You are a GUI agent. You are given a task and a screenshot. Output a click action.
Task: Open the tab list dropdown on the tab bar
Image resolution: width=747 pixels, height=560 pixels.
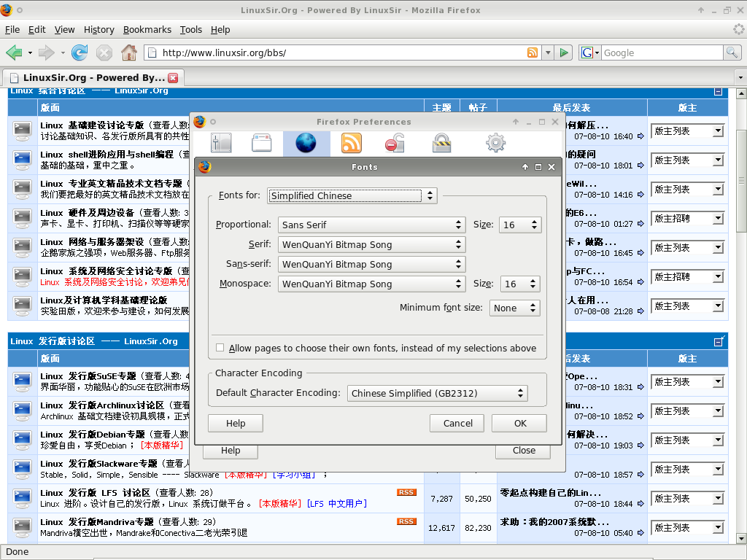740,77
